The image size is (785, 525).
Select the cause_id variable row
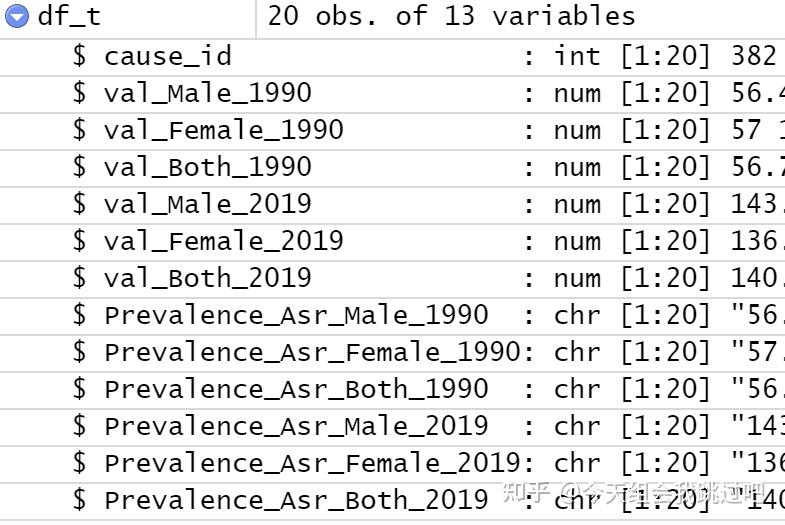[167, 56]
